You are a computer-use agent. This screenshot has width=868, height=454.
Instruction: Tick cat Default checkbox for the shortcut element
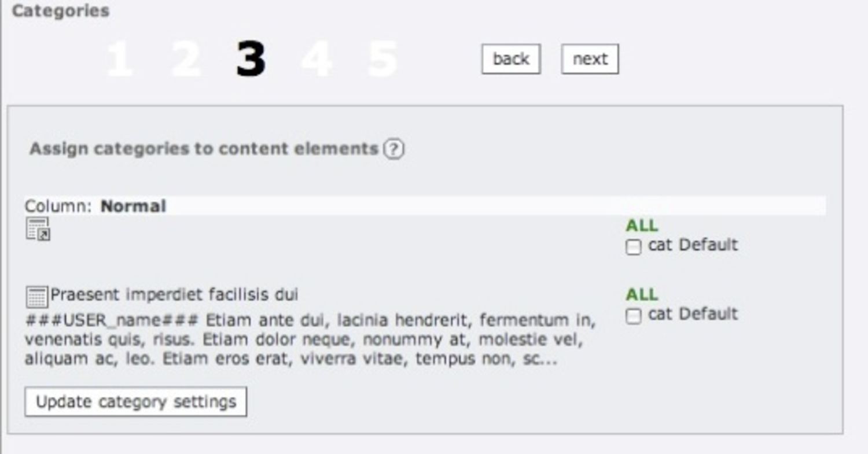tap(634, 247)
